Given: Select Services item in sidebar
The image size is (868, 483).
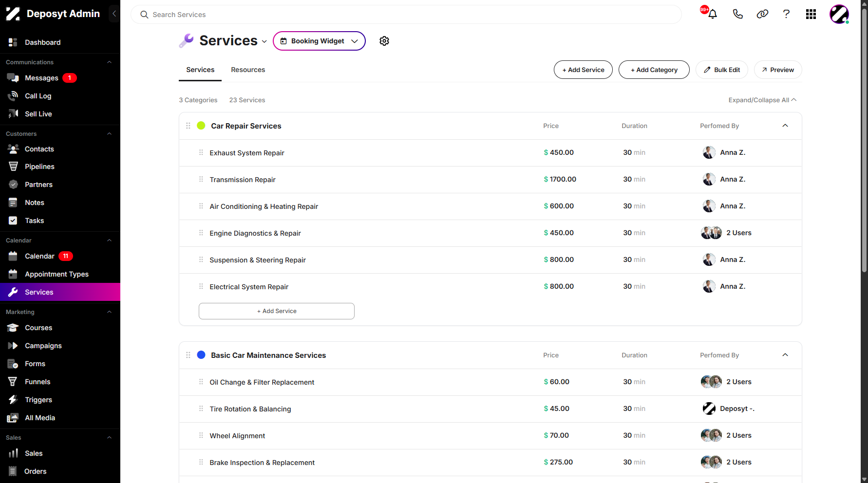Looking at the screenshot, I should pyautogui.click(x=60, y=292).
